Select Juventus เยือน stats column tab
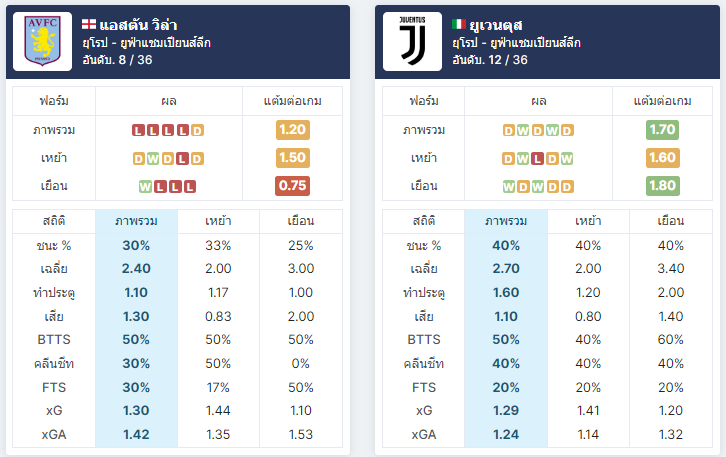 pos(671,221)
